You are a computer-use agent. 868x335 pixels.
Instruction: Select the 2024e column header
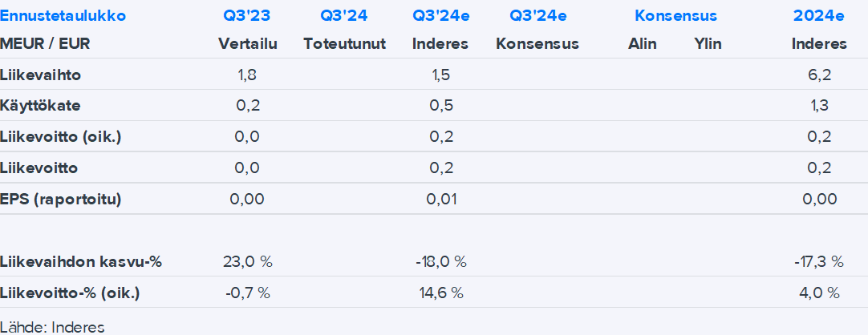(819, 15)
